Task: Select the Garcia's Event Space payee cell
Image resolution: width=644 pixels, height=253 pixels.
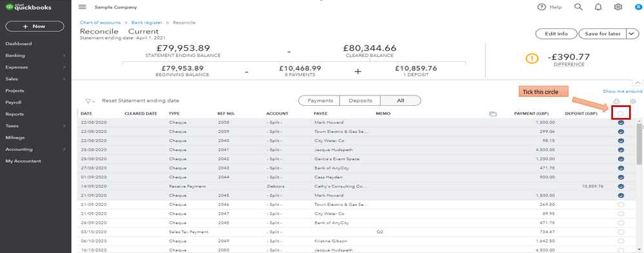Action: click(337, 159)
